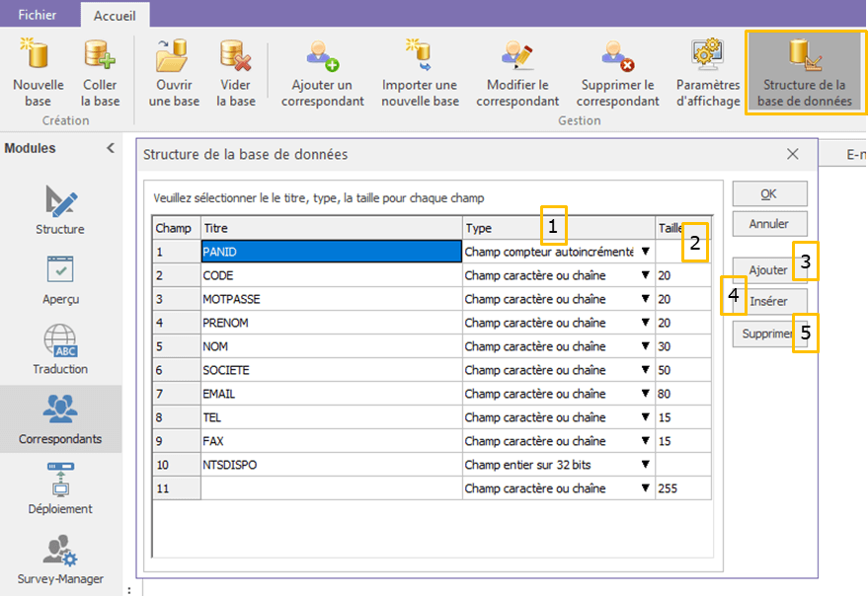Viewport: 868px width, 596px height.
Task: Select the EMAIL title cell
Action: pos(331,394)
